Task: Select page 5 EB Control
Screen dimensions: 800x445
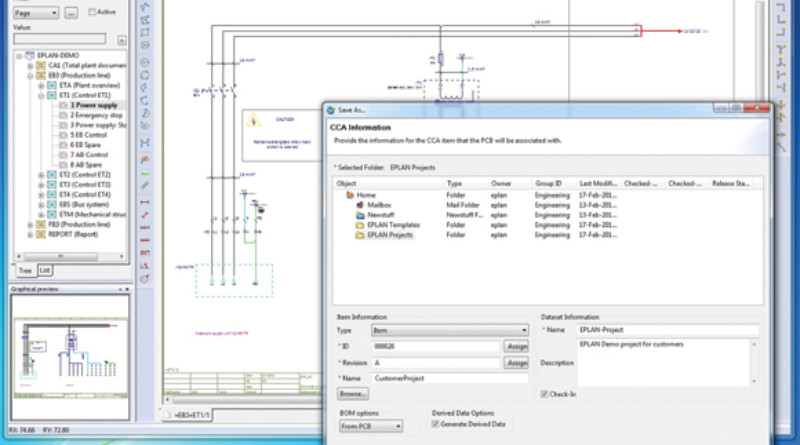Action: coord(88,135)
